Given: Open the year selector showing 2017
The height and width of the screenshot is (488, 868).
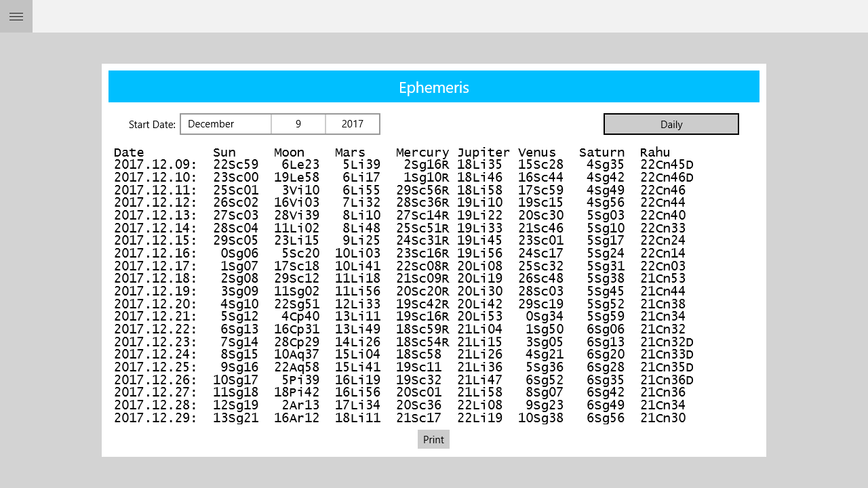Looking at the screenshot, I should pos(353,124).
